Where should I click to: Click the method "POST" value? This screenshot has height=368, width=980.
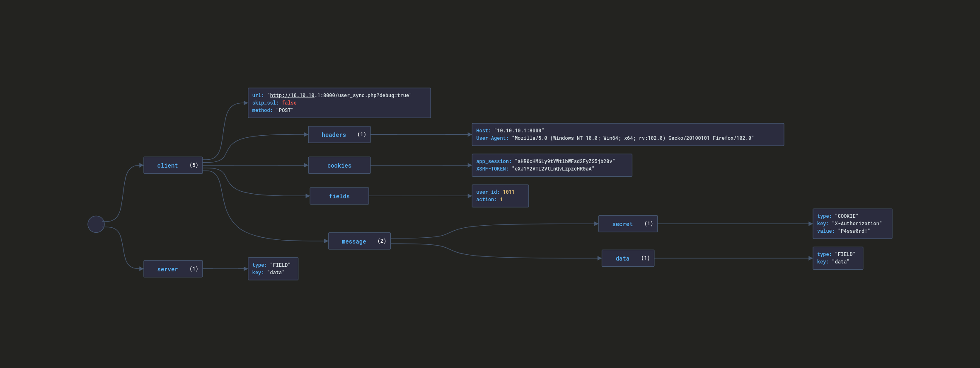coord(285,110)
